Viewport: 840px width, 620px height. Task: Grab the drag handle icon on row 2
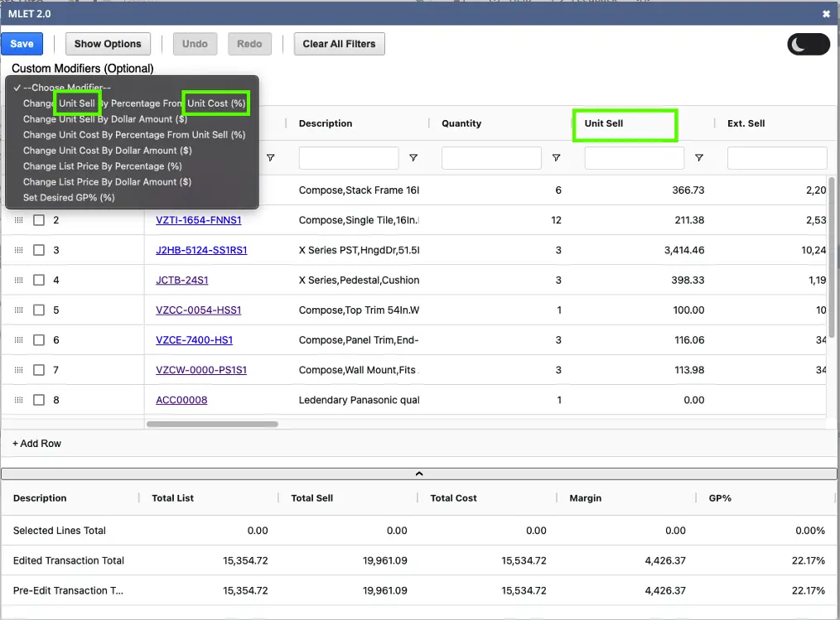(x=19, y=220)
